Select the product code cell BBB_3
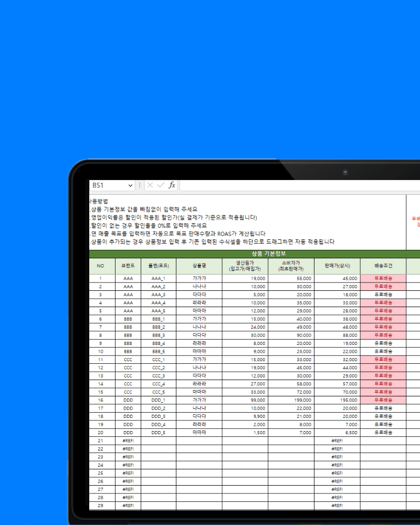This screenshot has height=525, width=420. pyautogui.click(x=159, y=335)
